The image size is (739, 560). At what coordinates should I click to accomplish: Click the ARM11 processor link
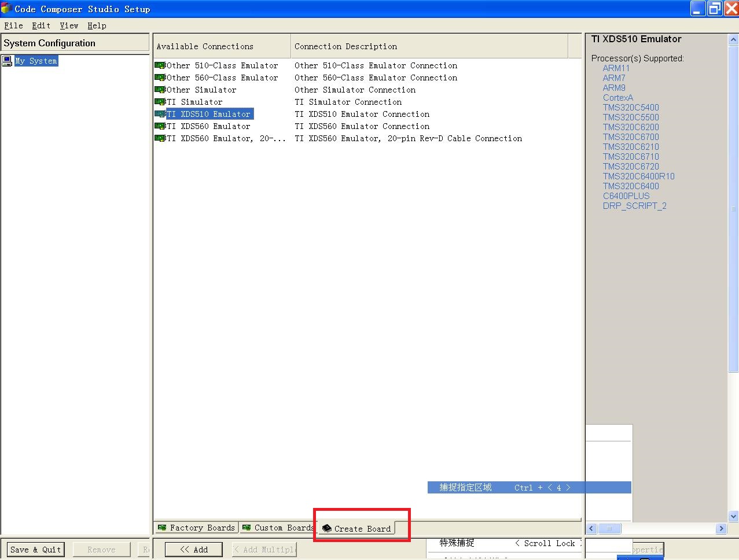(616, 68)
